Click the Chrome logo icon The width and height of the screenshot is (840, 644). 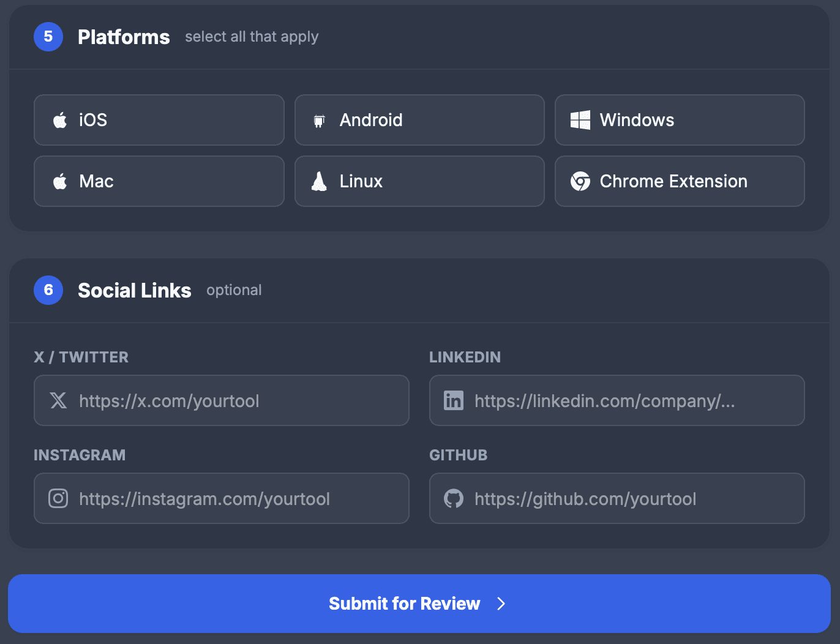pos(580,181)
